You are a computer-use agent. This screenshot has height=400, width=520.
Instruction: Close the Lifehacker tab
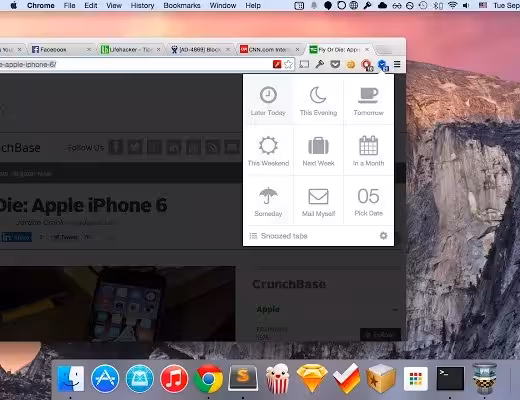[158, 50]
